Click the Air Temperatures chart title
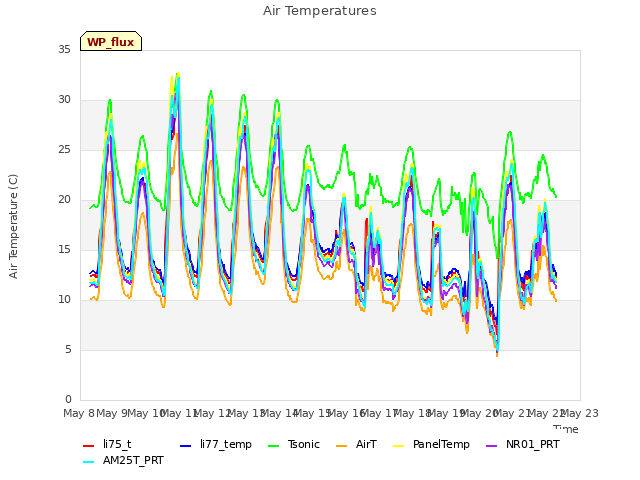Viewport: 640px width, 480px height. (x=320, y=11)
